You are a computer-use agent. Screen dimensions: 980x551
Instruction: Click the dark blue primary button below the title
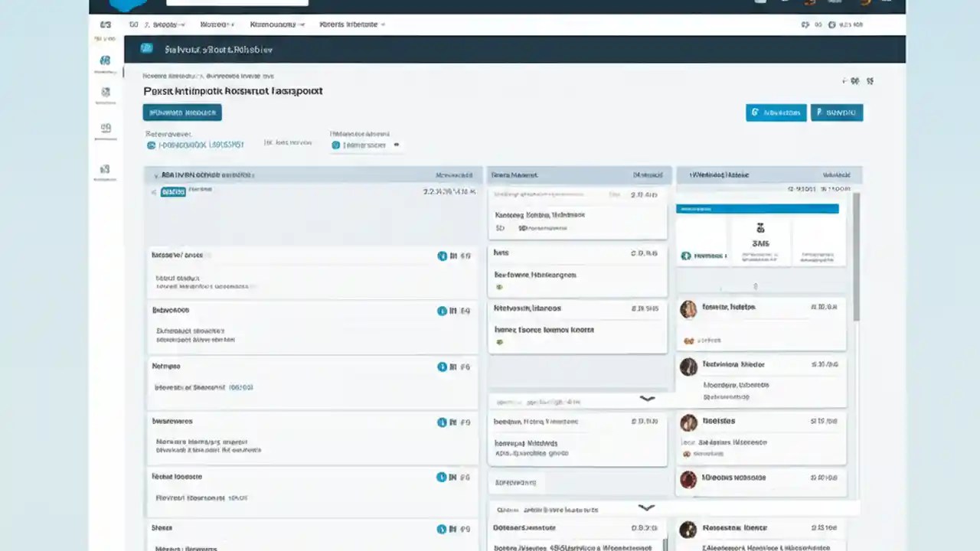pyautogui.click(x=181, y=112)
